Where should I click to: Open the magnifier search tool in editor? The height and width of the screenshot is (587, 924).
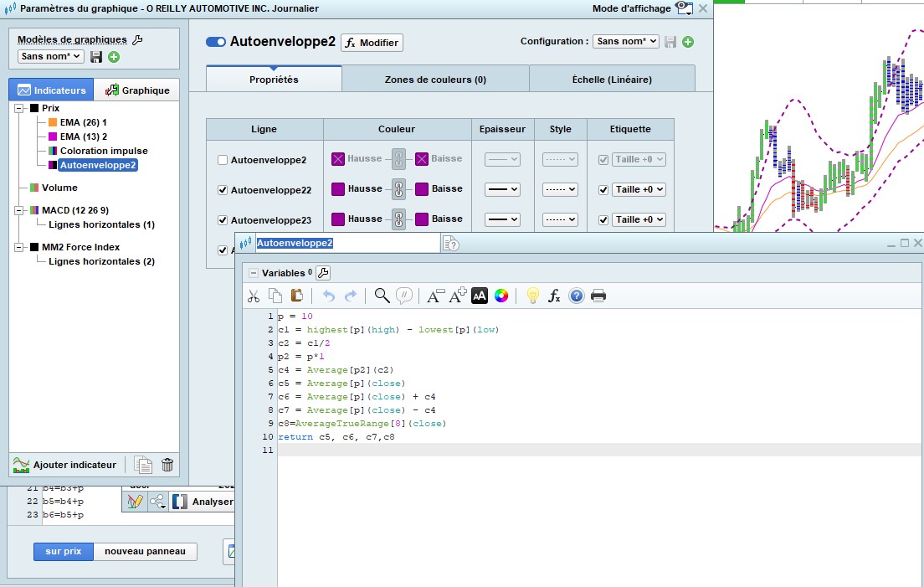(382, 296)
